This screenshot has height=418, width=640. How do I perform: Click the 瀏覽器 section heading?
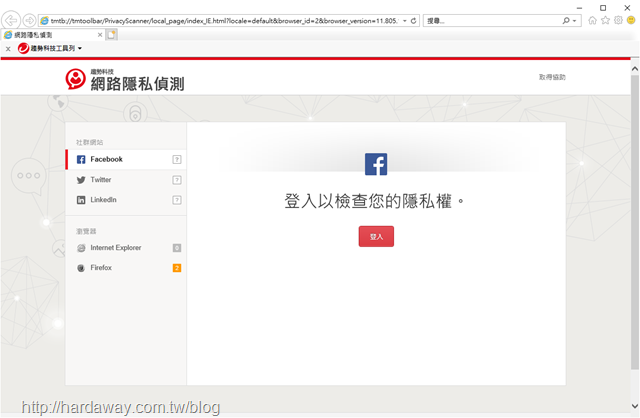86,231
